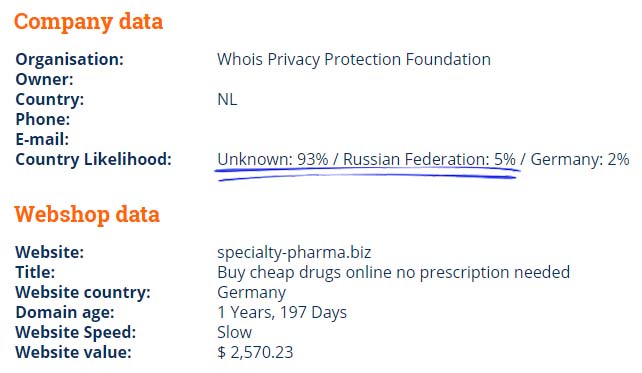Select the Whois Privacy Protection Foundation text

(x=354, y=59)
